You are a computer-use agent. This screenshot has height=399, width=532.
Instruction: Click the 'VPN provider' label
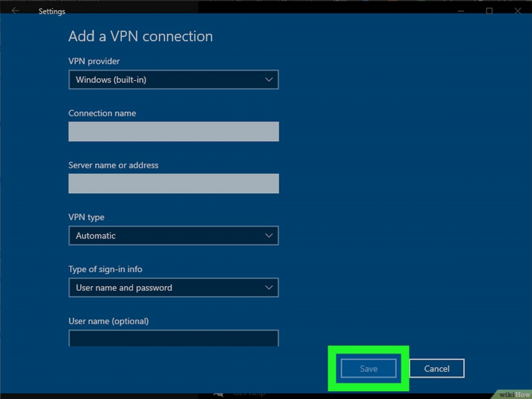(94, 61)
